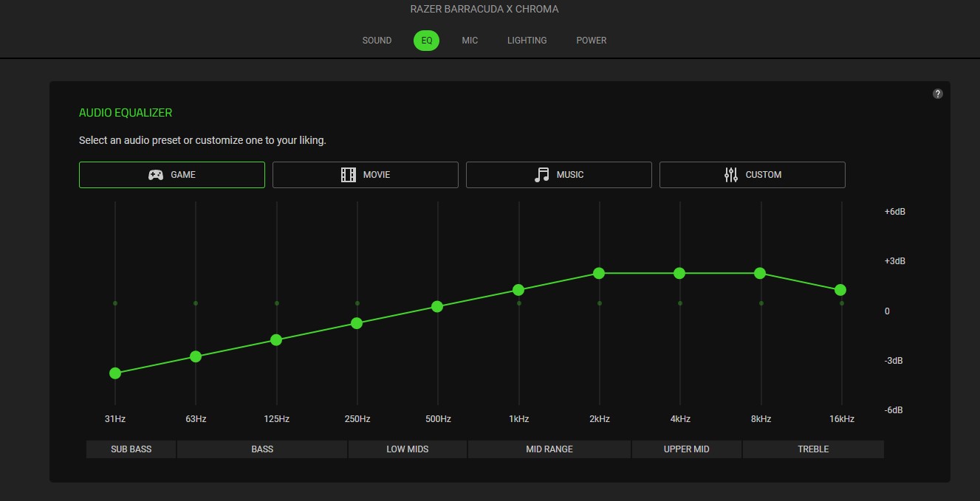The image size is (980, 501).
Task: Click the 8kHz slider handle
Action: click(760, 273)
